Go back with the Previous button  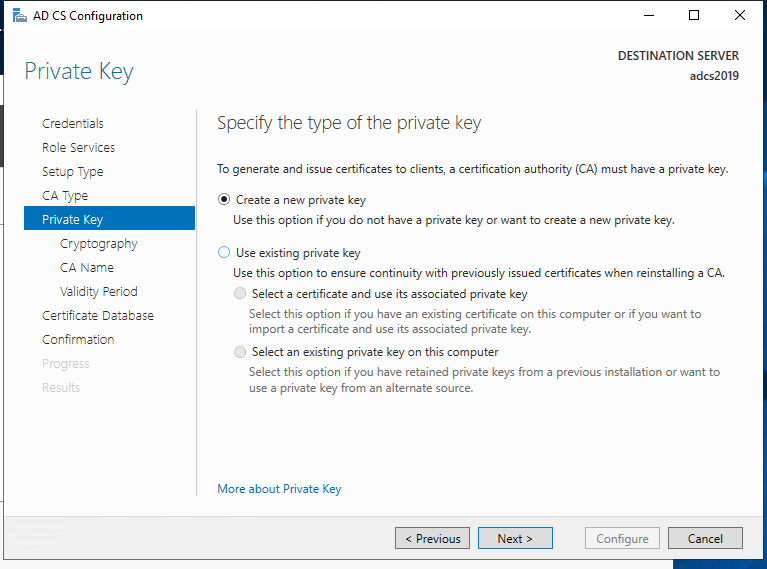click(x=432, y=539)
